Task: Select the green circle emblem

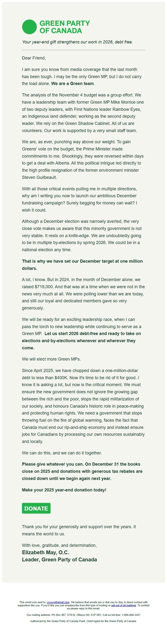Action: pos(29,26)
